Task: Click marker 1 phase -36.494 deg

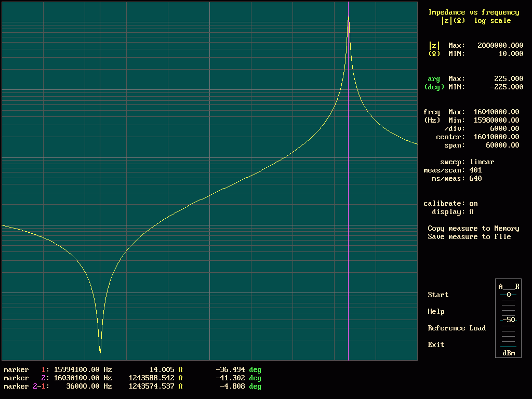Action: click(238, 369)
